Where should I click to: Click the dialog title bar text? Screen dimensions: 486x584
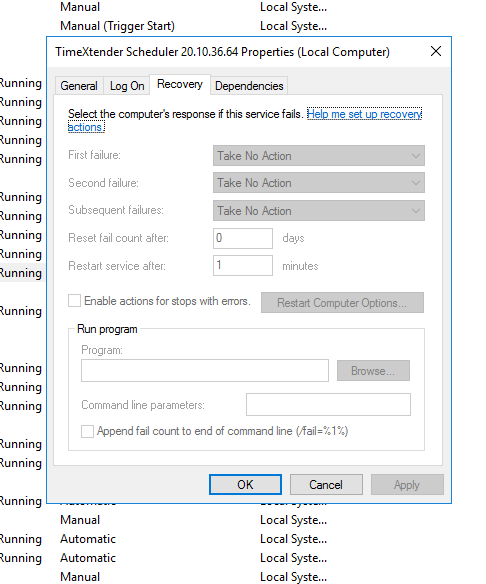(222, 52)
